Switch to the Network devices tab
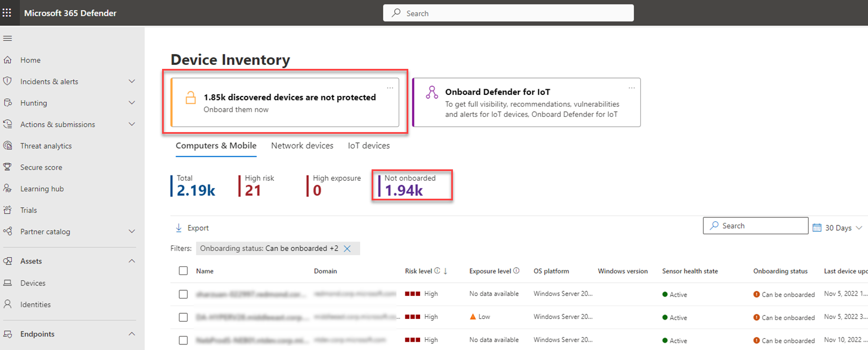The height and width of the screenshot is (350, 868). (x=302, y=146)
